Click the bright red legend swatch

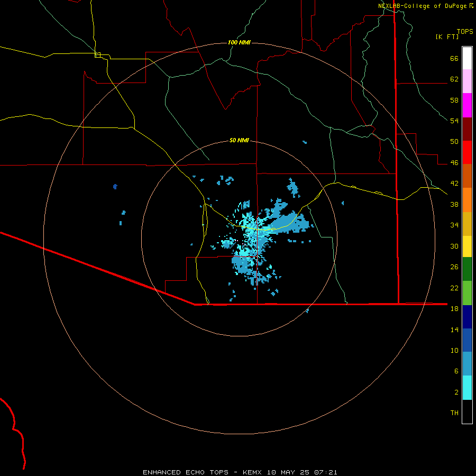coord(467,152)
